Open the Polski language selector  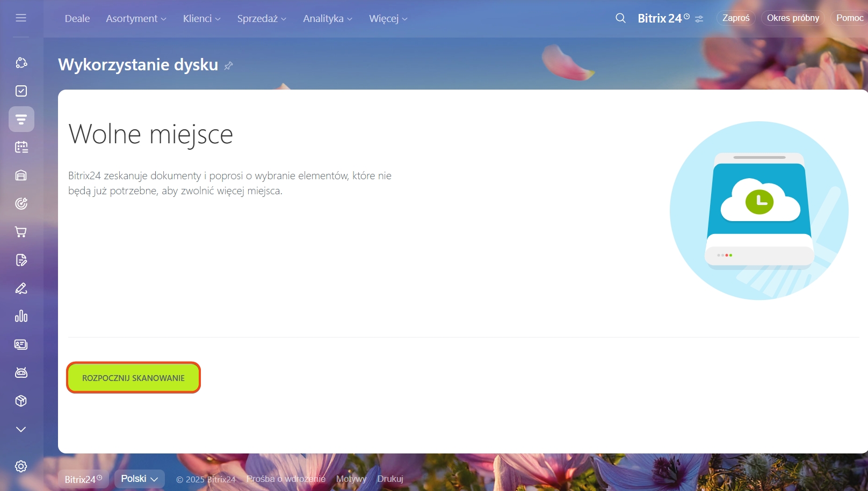139,479
